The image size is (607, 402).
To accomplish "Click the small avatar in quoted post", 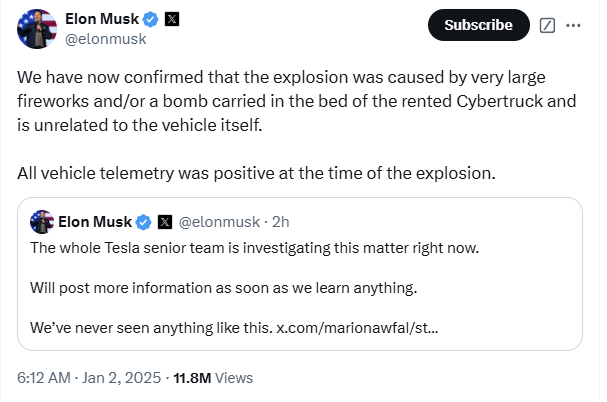I will coord(42,221).
